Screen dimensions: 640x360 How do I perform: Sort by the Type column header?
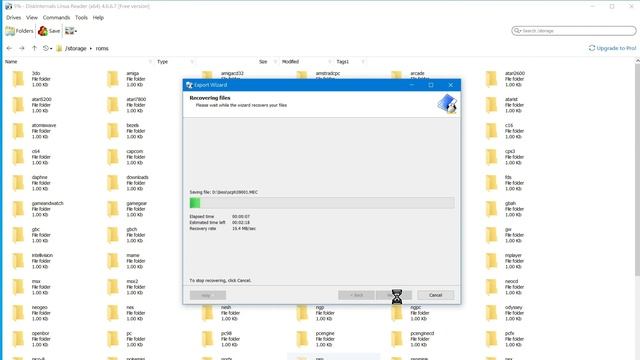pos(162,62)
